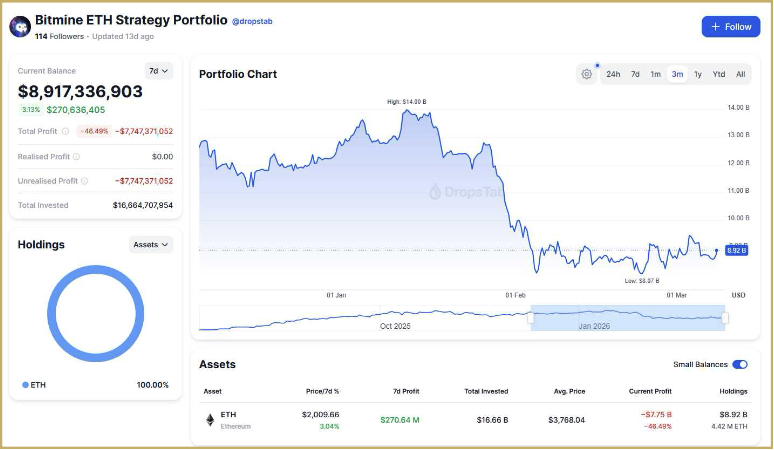774x450 pixels.
Task: Click the Asset column header
Action: (213, 391)
